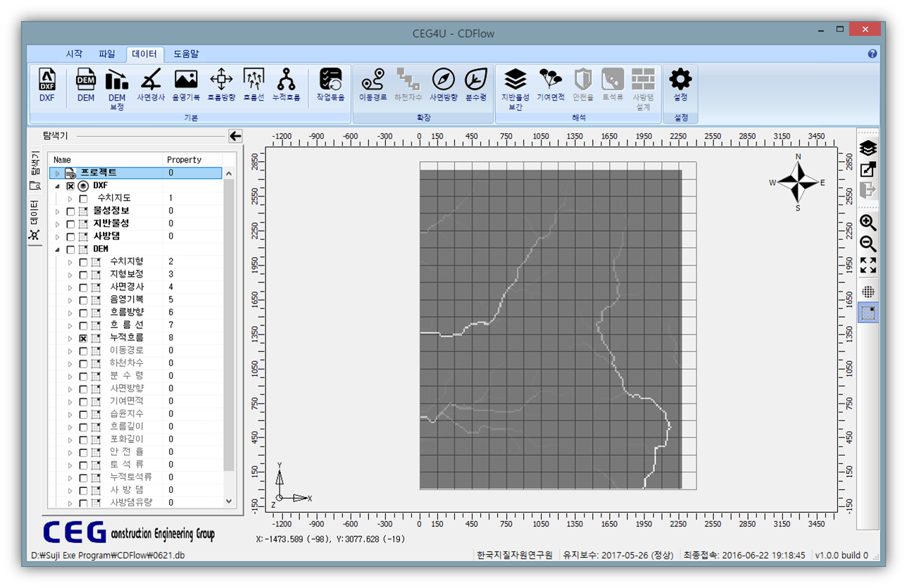
Task: Expand the 물성정보 tree node
Action: pos(57,211)
